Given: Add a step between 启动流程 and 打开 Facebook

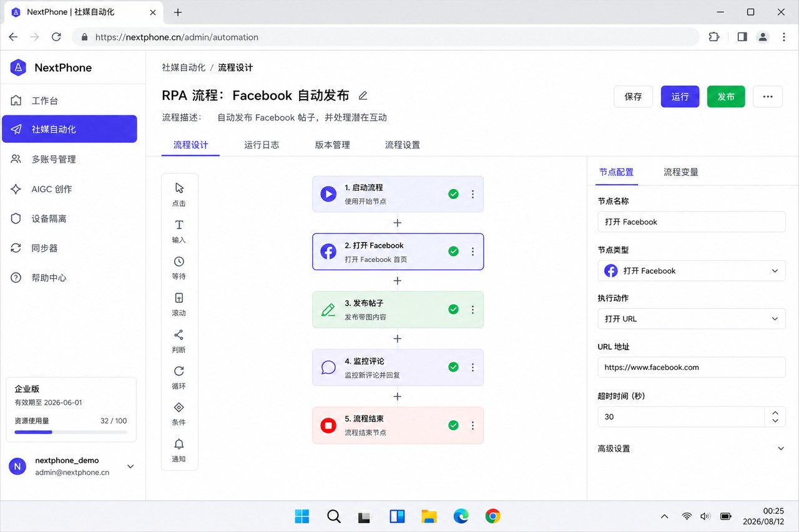Looking at the screenshot, I should pos(398,223).
